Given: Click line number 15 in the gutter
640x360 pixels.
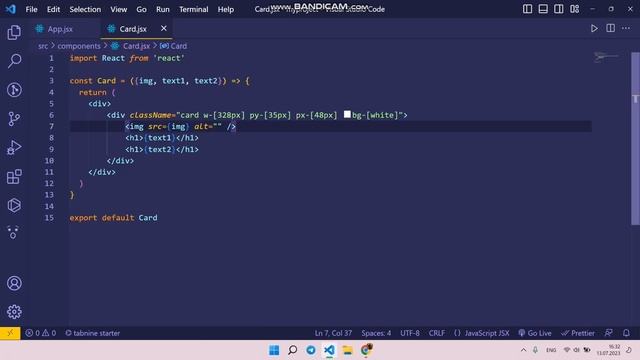Looking at the screenshot, I should tap(49, 218).
